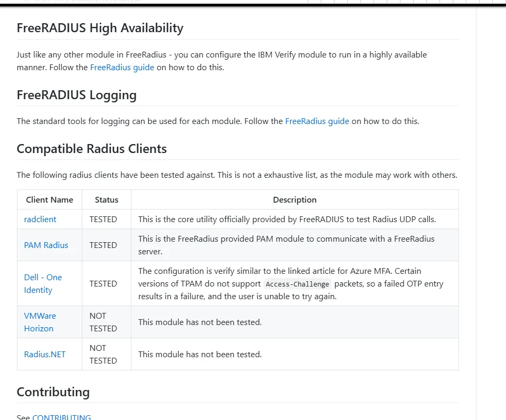Click the Access-Challenge inline code text
This screenshot has height=420, width=506.
(x=297, y=284)
